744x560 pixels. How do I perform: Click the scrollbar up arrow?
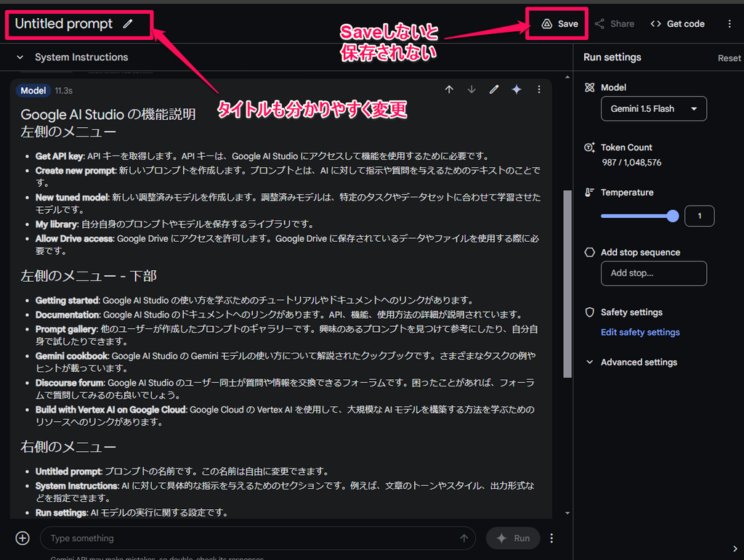567,76
